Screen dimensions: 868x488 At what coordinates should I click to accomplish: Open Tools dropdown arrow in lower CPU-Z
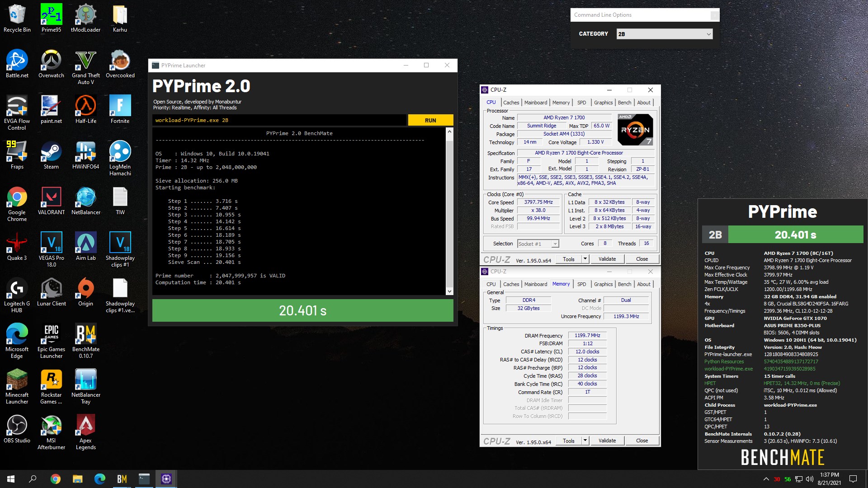click(585, 441)
